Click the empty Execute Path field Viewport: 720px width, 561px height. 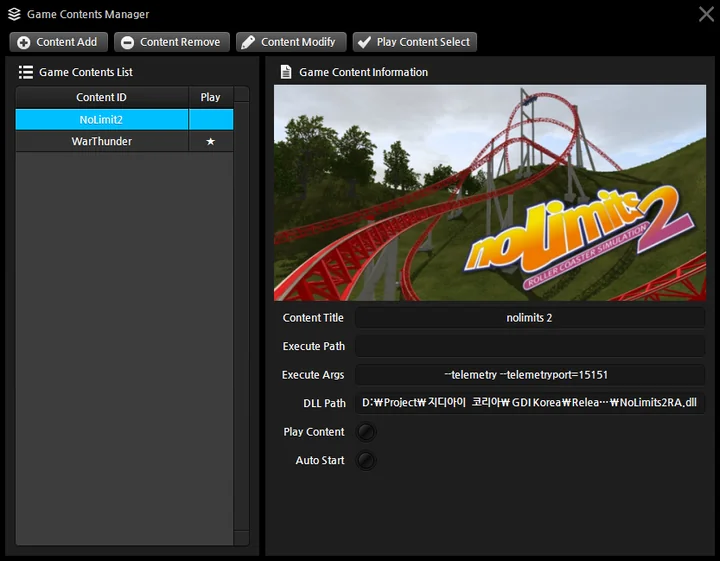[529, 346]
